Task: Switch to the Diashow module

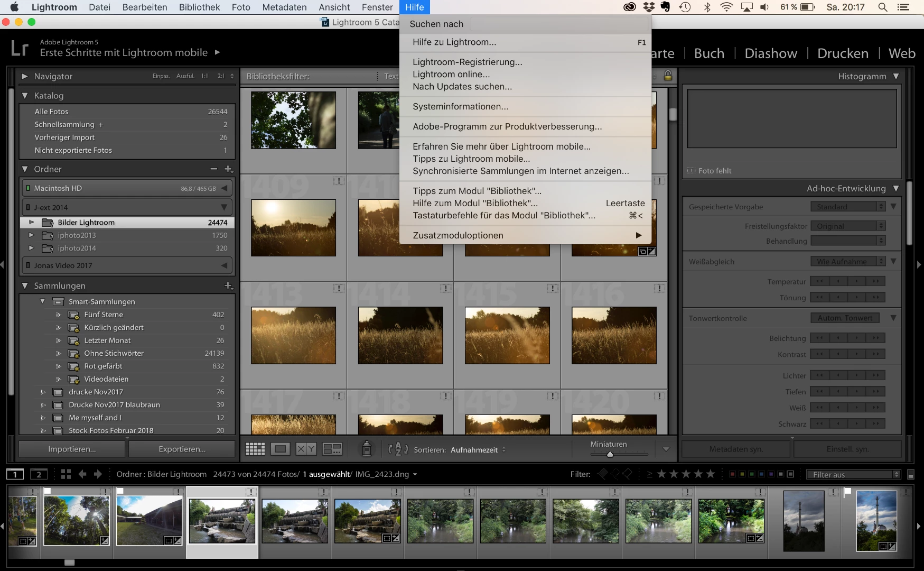Action: tap(771, 53)
